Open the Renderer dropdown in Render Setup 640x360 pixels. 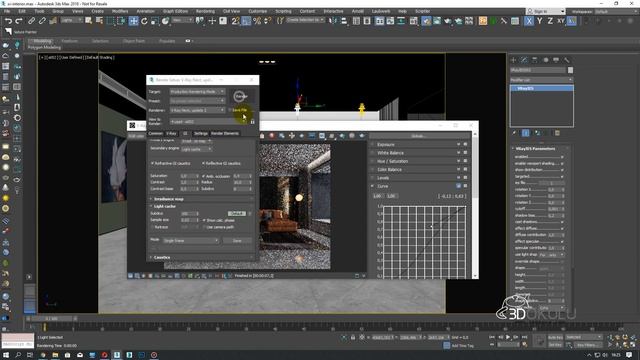tap(197, 110)
